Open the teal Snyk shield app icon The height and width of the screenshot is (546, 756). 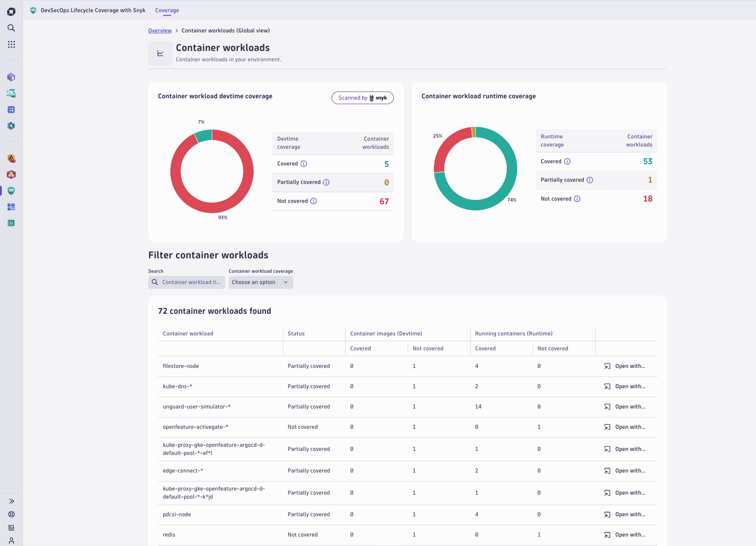click(x=11, y=191)
